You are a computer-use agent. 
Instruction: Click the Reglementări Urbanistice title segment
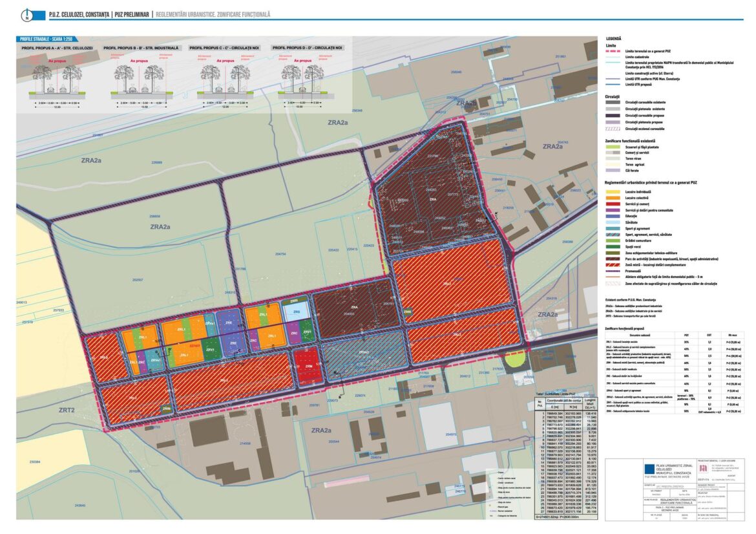click(212, 14)
